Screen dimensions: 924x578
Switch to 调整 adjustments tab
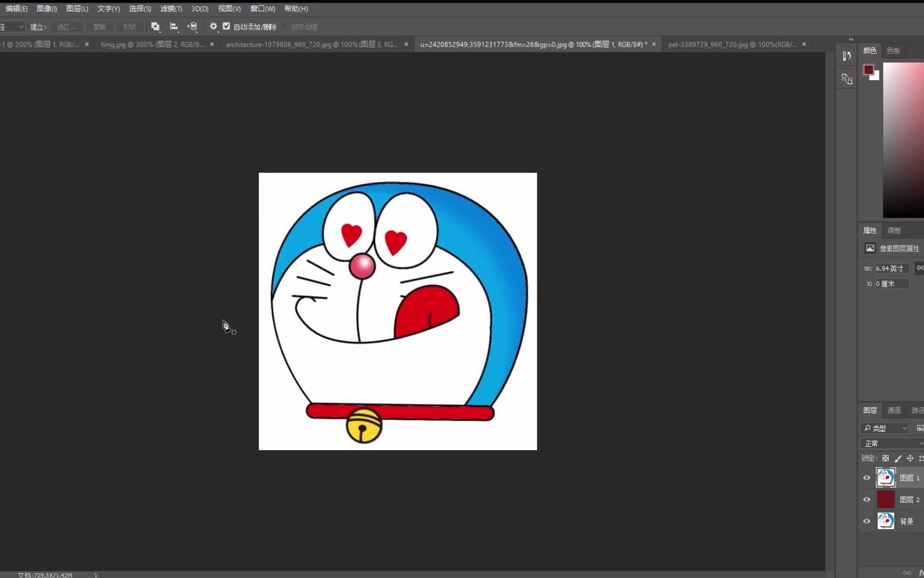point(894,230)
